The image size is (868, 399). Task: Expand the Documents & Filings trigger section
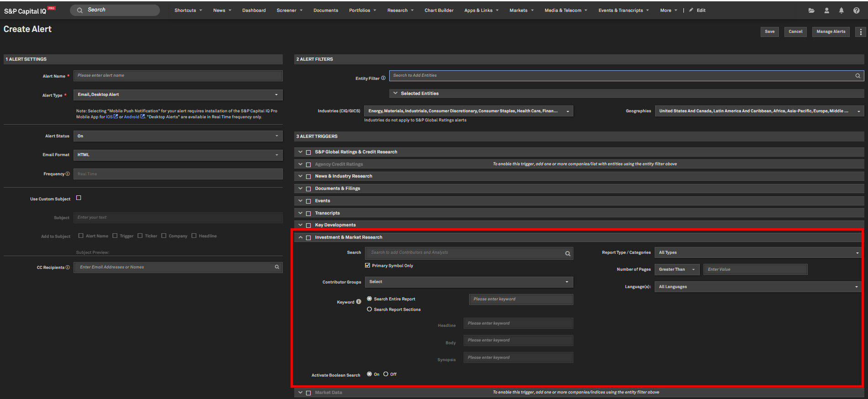(300, 189)
